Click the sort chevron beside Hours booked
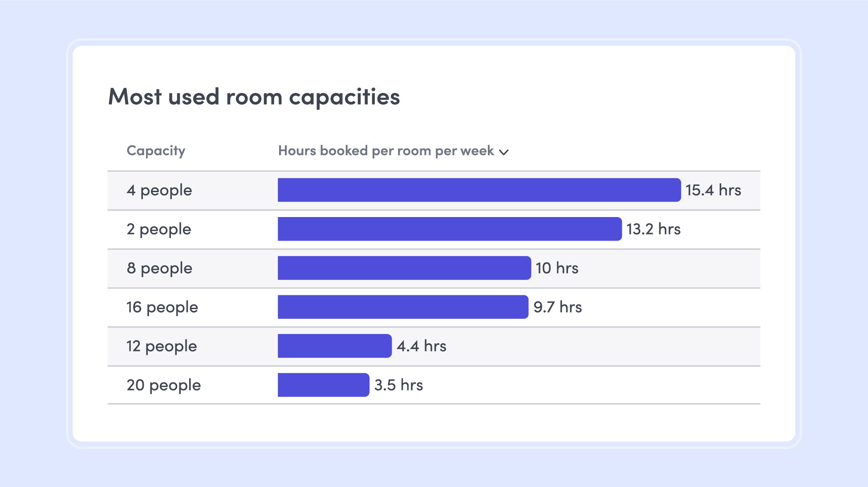This screenshot has height=487, width=868. 504,152
